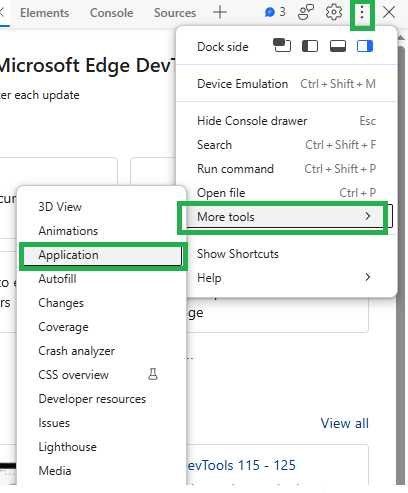Select dock to right option

(365, 46)
